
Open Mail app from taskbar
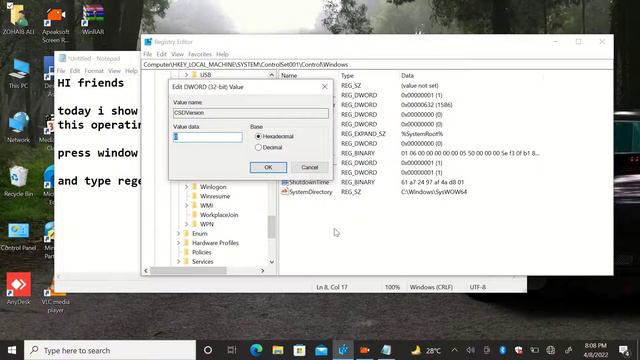coord(321,350)
